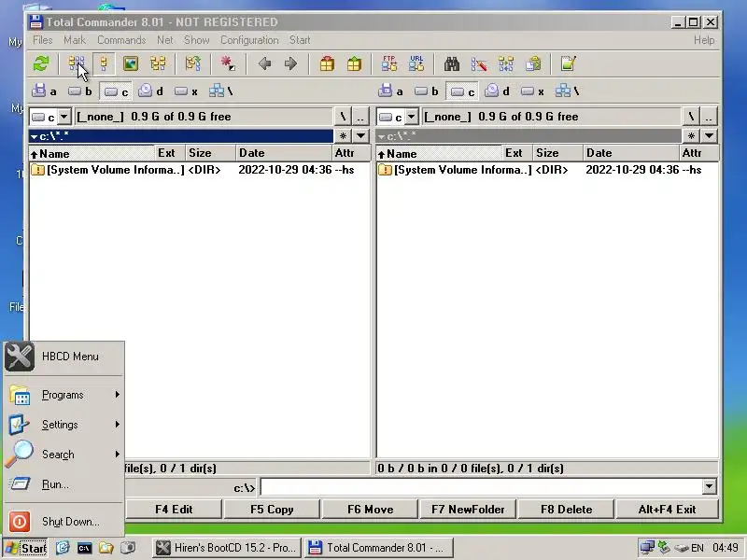
Task: Click the command line input field
Action: (x=481, y=486)
